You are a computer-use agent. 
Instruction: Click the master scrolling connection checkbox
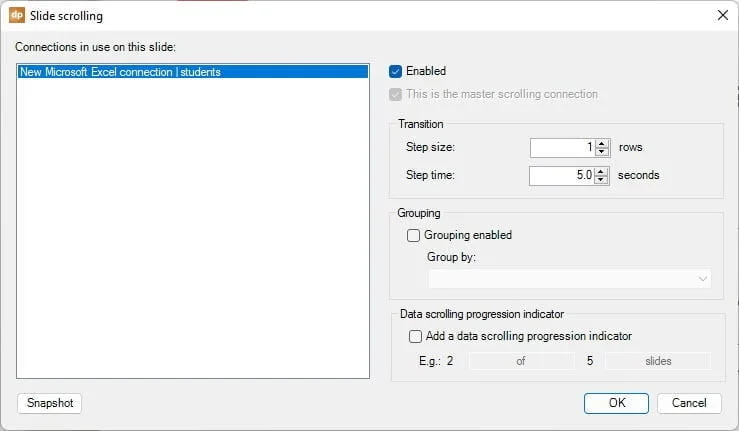click(395, 94)
